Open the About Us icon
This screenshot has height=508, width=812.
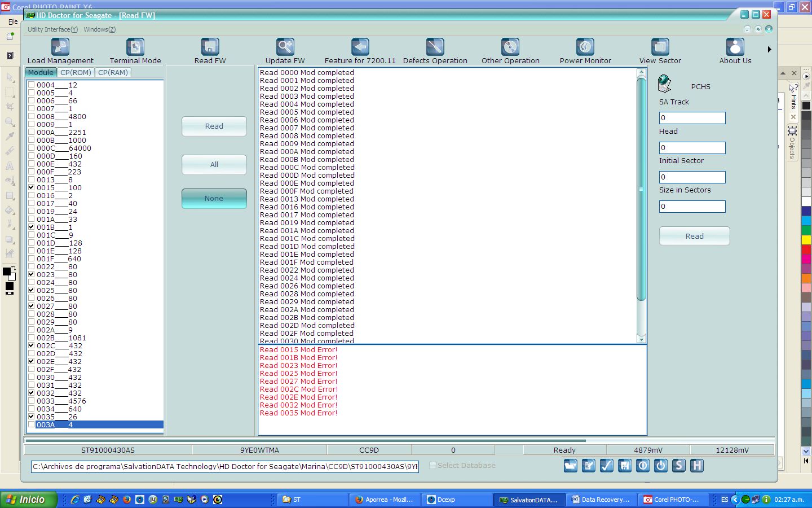pyautogui.click(x=735, y=47)
